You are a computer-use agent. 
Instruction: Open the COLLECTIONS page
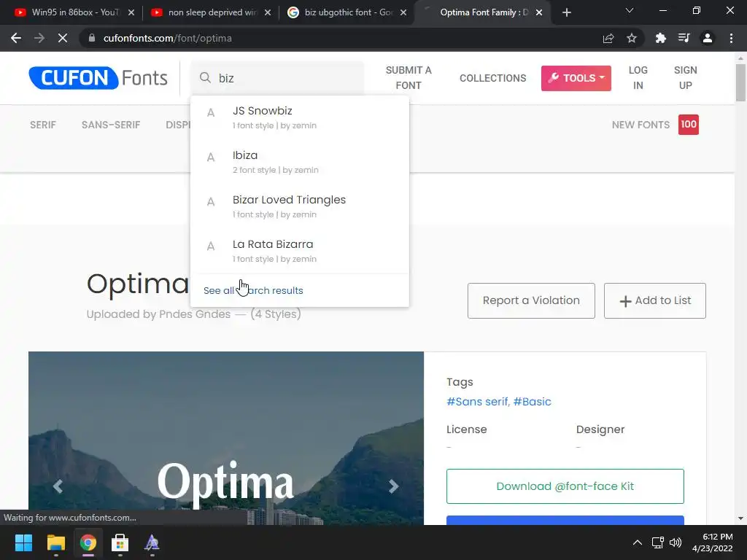coord(492,78)
